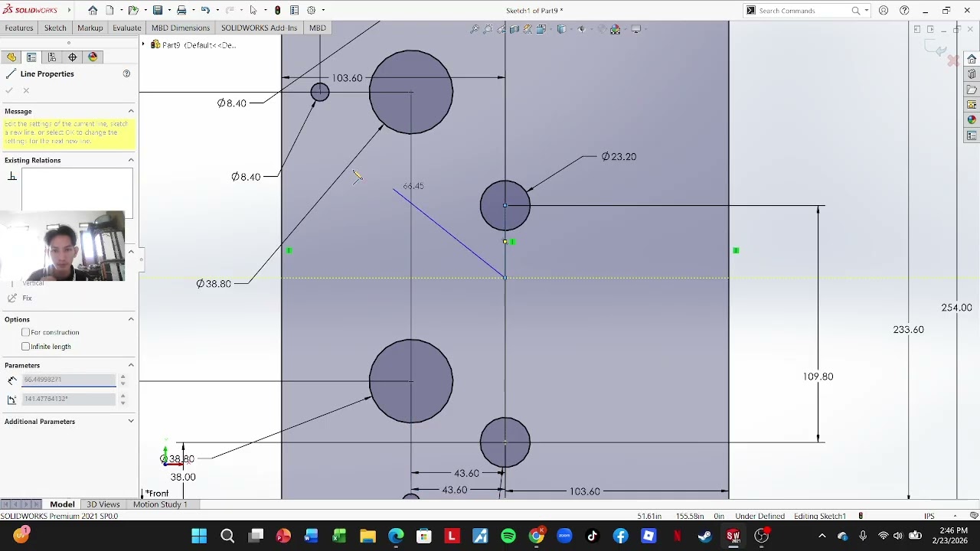
Task: Click the Line Properties help icon
Action: 126,74
